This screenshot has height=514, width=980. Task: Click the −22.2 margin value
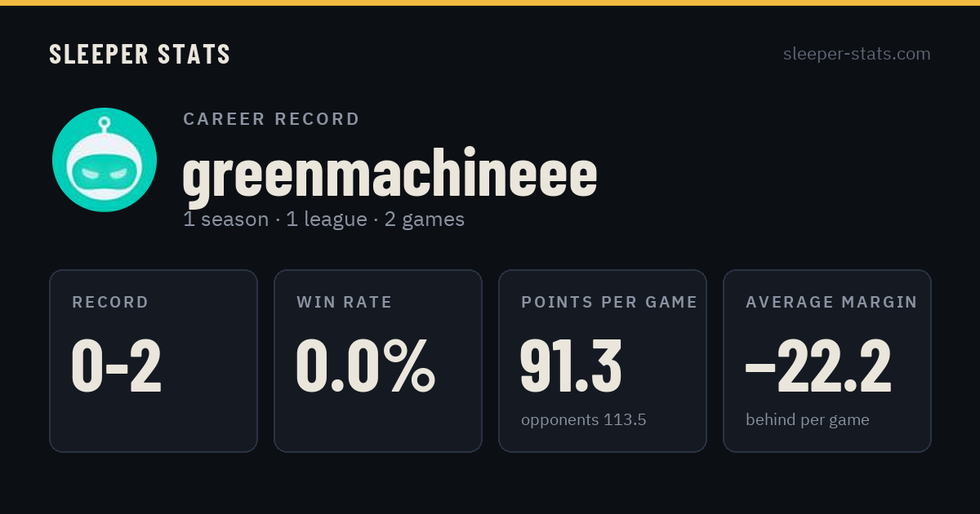818,366
